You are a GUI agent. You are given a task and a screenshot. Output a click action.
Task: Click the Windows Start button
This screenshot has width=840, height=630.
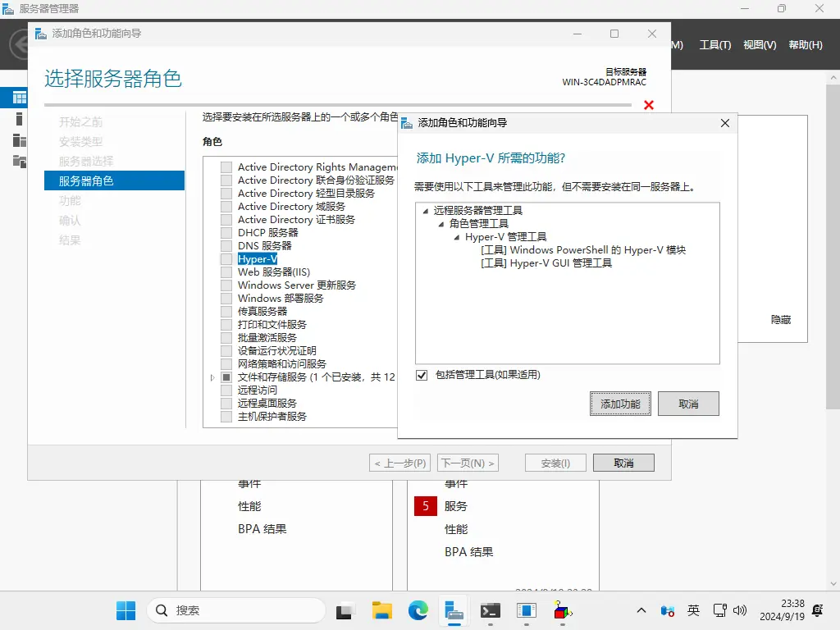pos(126,610)
